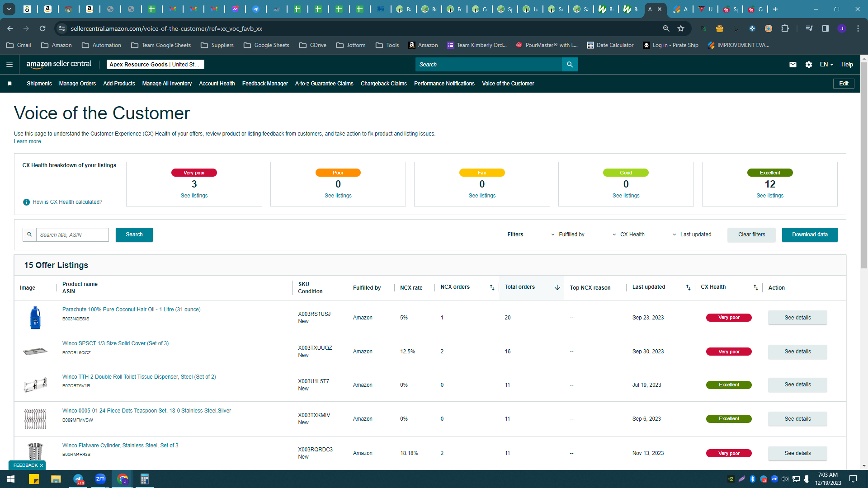
Task: Expand the Last updated filter
Action: pyautogui.click(x=692, y=235)
